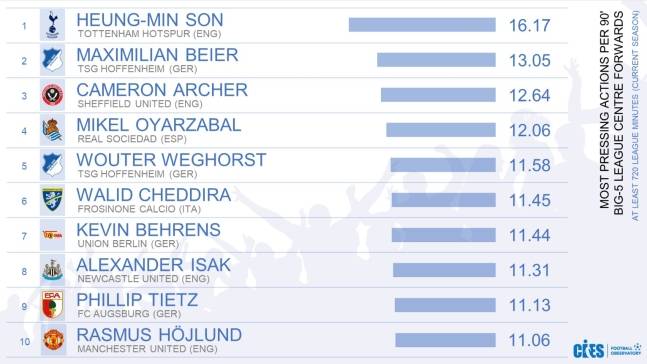Select the Rasmus Højlund player name
647x364 pixels.
coord(159,335)
